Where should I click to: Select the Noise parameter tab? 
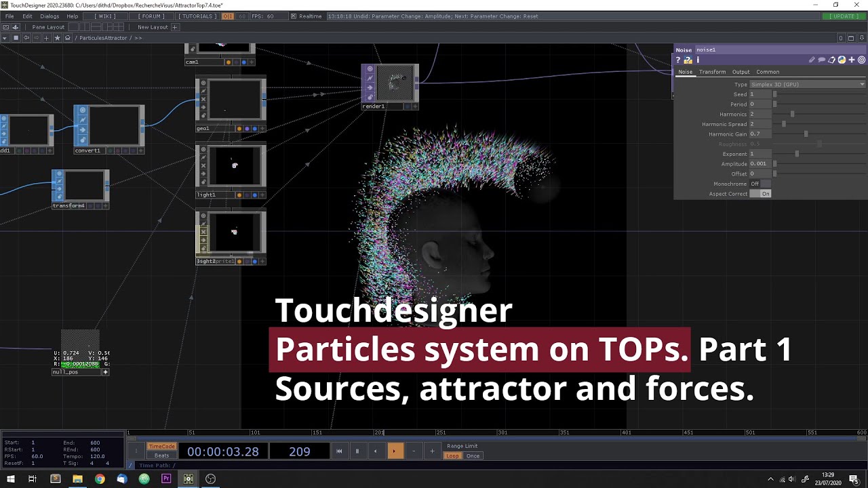[686, 72]
